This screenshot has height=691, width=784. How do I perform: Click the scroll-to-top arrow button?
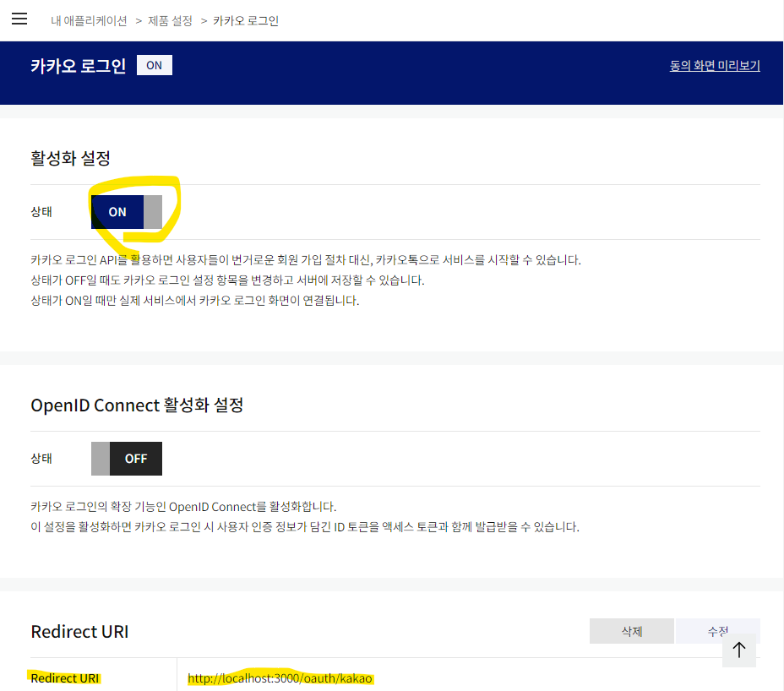pos(739,650)
